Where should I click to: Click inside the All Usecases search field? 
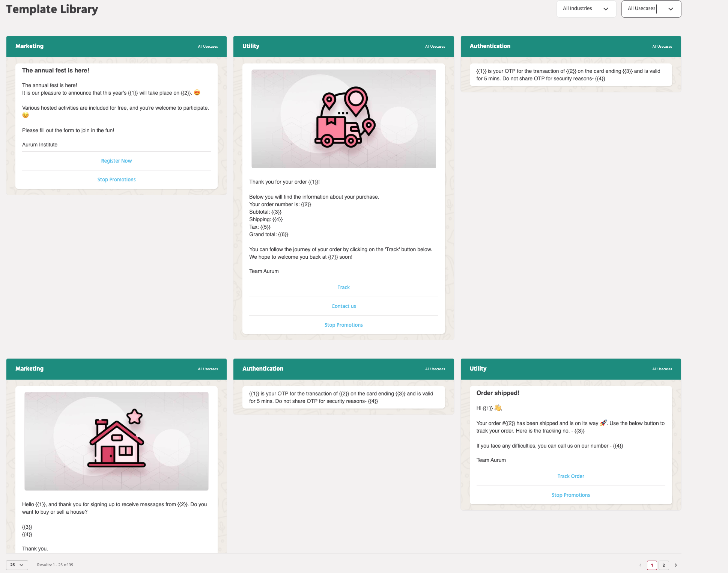642,8
